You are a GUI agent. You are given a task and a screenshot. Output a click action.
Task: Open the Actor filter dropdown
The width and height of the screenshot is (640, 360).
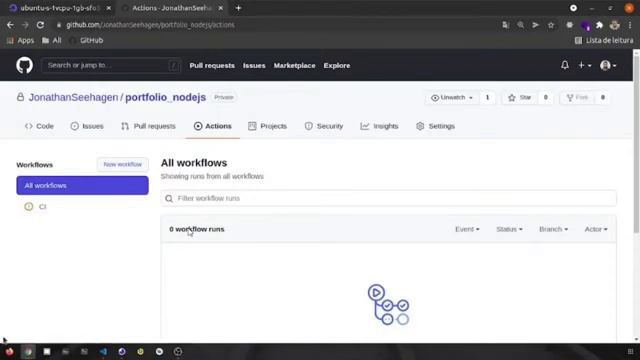pos(596,229)
